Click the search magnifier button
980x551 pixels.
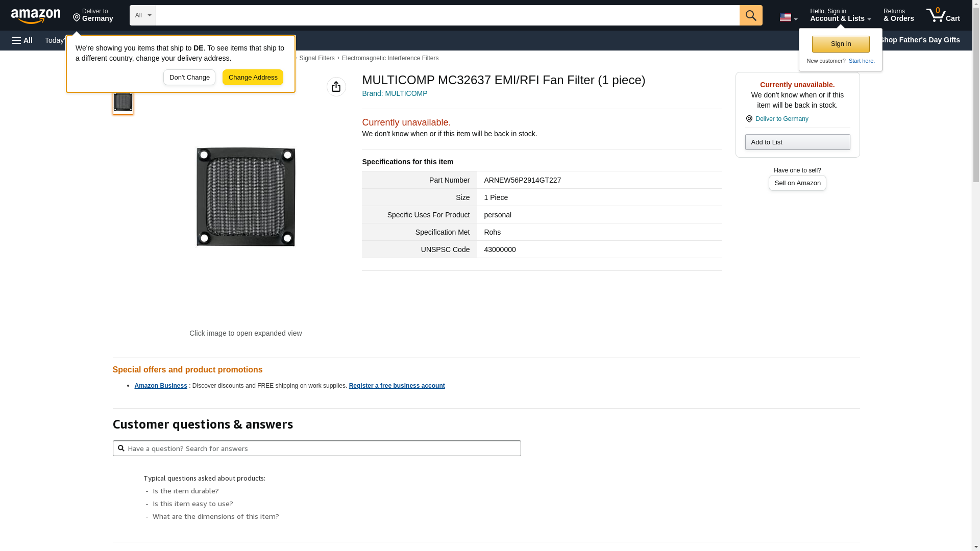(750, 15)
